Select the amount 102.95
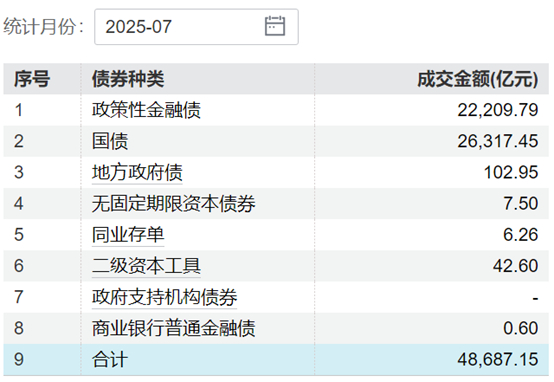The height and width of the screenshot is (382, 554). pyautogui.click(x=511, y=172)
